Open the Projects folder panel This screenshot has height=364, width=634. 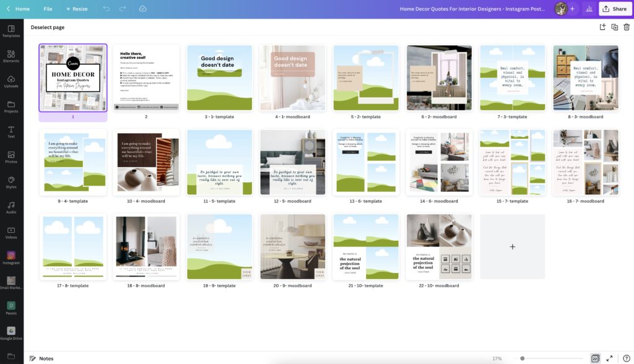[x=11, y=106]
